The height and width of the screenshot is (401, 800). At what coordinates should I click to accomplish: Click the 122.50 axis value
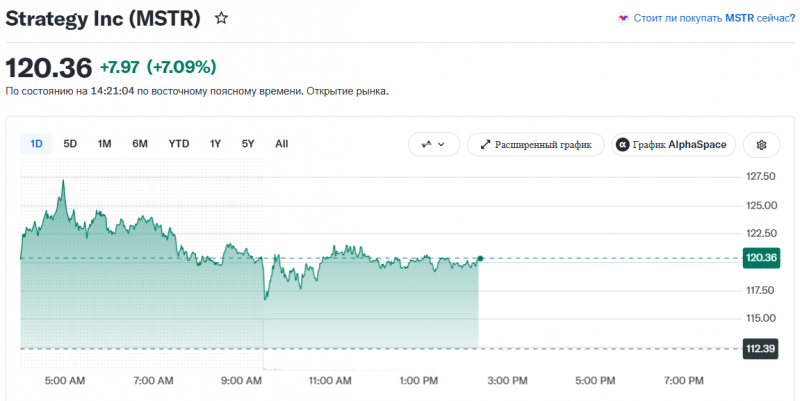pos(761,234)
